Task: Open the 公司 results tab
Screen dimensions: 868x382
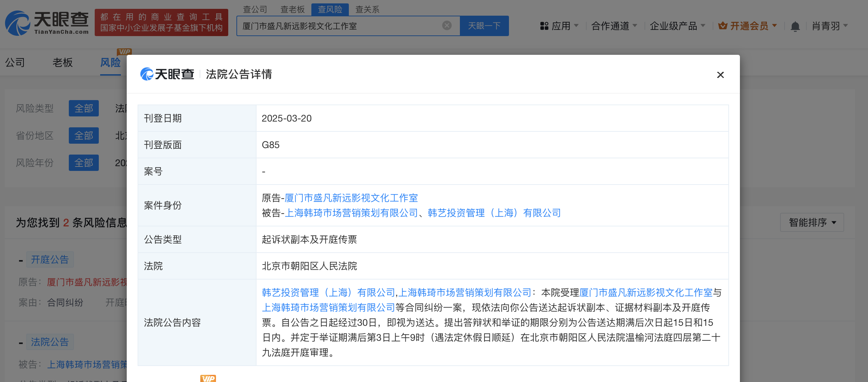Action: 15,62
